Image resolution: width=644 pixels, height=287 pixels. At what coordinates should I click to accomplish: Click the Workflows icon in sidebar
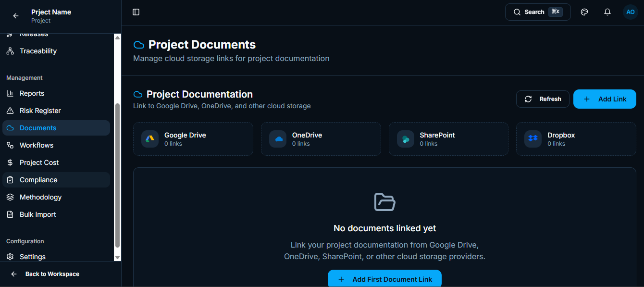click(x=10, y=145)
